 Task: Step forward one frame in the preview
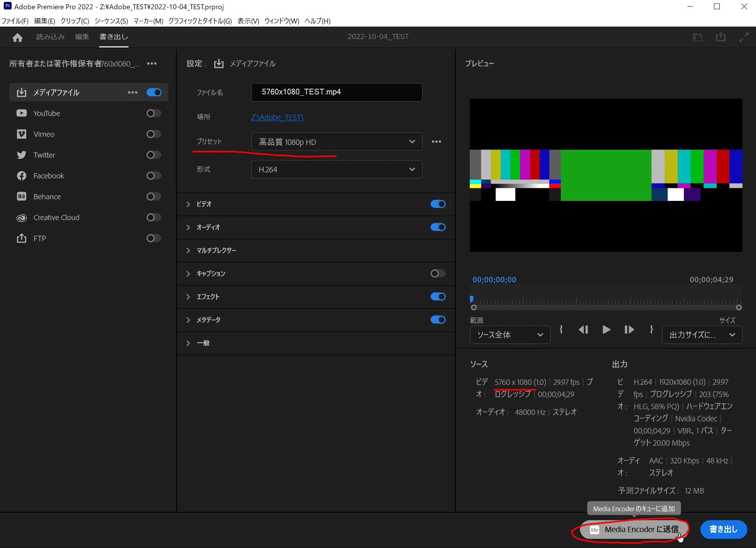coord(629,330)
